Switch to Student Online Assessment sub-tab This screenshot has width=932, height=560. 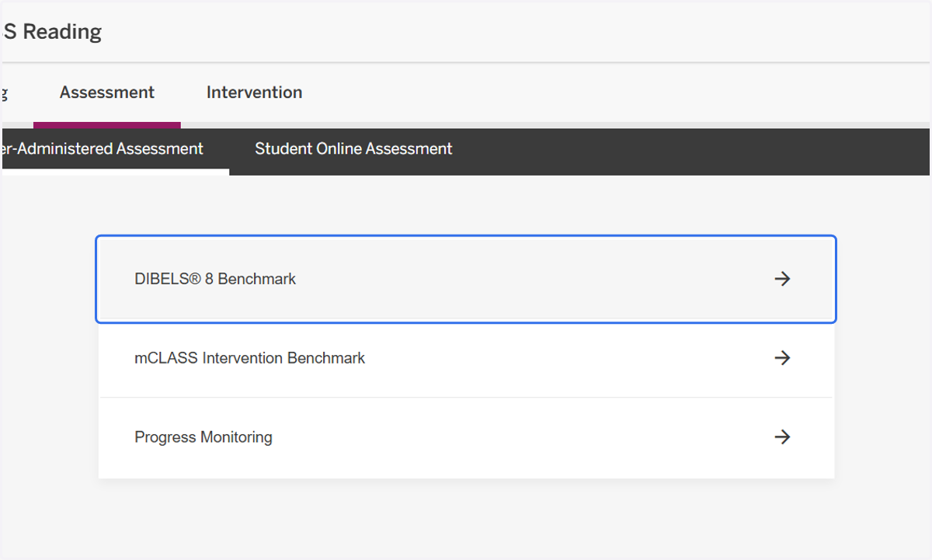[353, 148]
